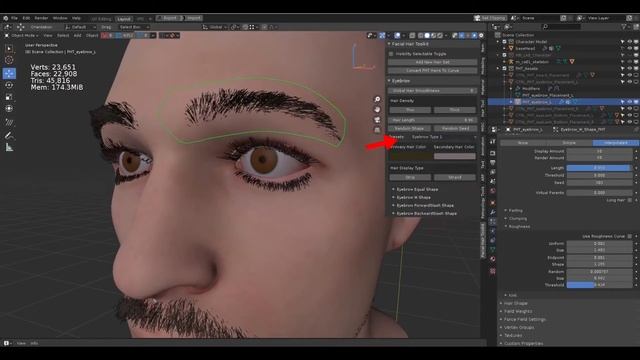The image size is (640, 360).
Task: Open the Render menu
Action: (41, 18)
